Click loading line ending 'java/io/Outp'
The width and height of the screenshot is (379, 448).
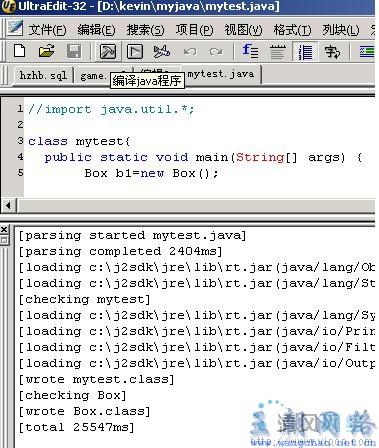(x=196, y=364)
